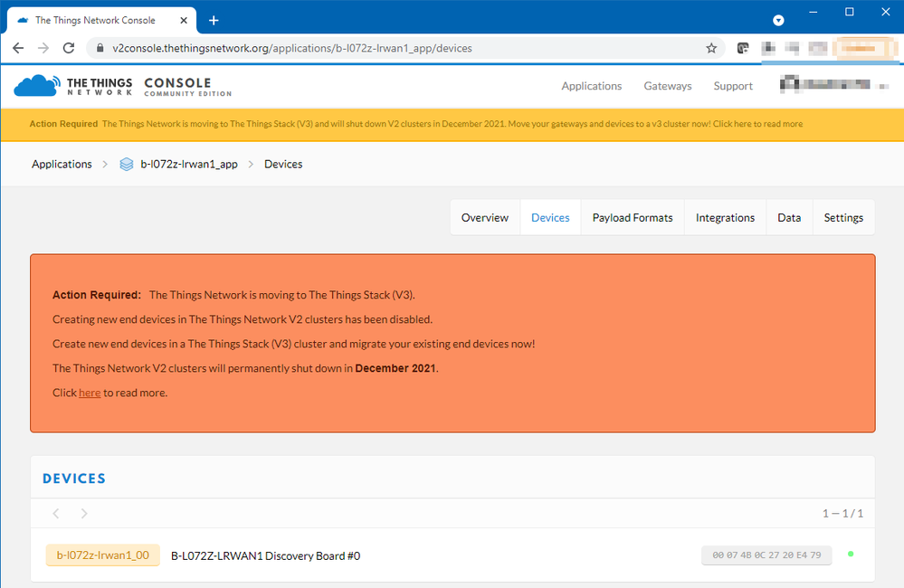
Task: View the site padlock security info
Action: (100, 48)
